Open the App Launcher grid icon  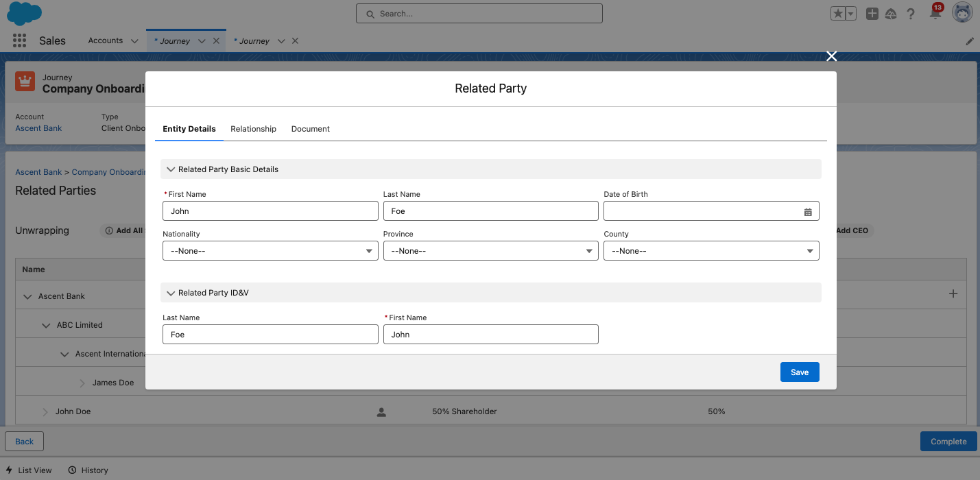(19, 41)
